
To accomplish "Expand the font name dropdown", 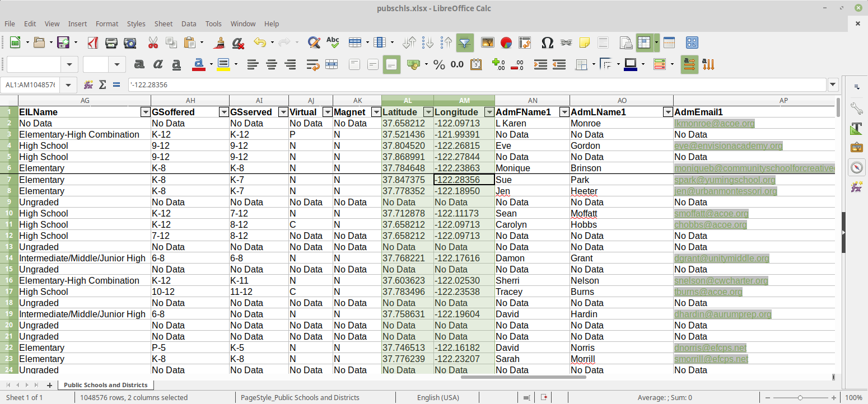I will pyautogui.click(x=69, y=64).
